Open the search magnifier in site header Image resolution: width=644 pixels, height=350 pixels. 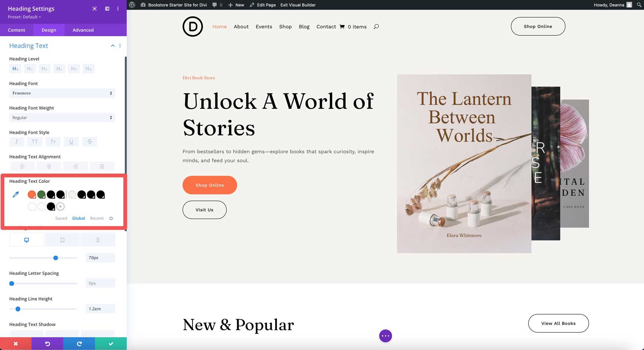point(376,26)
